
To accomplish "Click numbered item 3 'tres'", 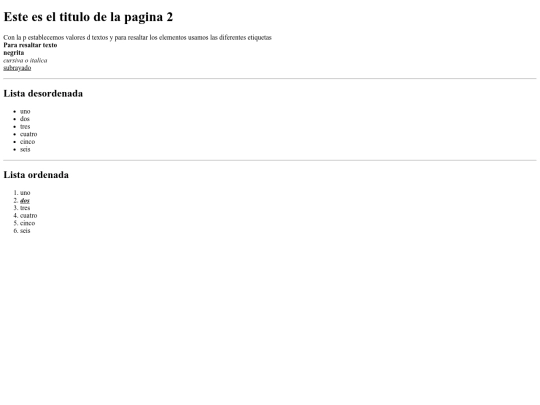I will 25,208.
